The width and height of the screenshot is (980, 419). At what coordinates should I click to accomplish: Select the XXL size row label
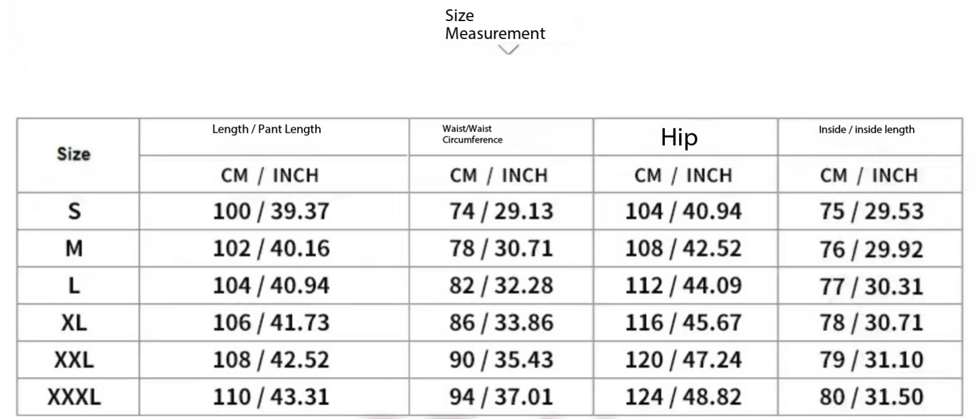[74, 359]
